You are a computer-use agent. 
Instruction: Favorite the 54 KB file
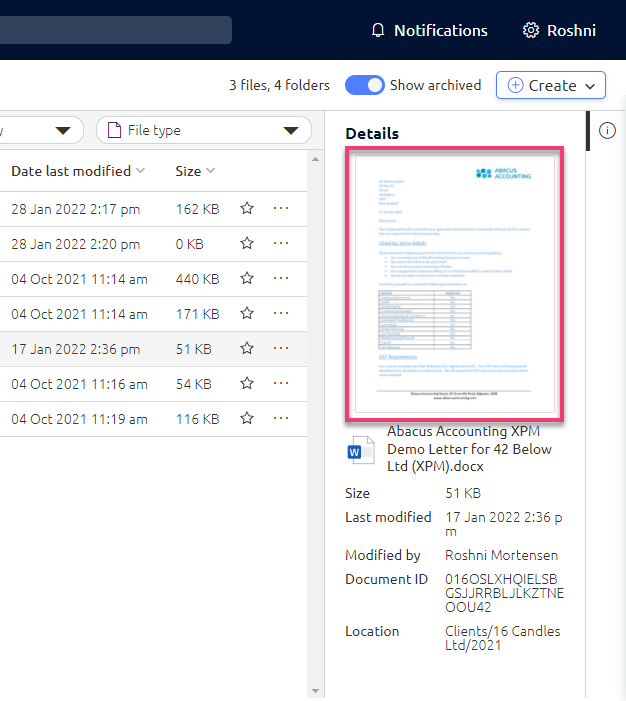coord(247,384)
